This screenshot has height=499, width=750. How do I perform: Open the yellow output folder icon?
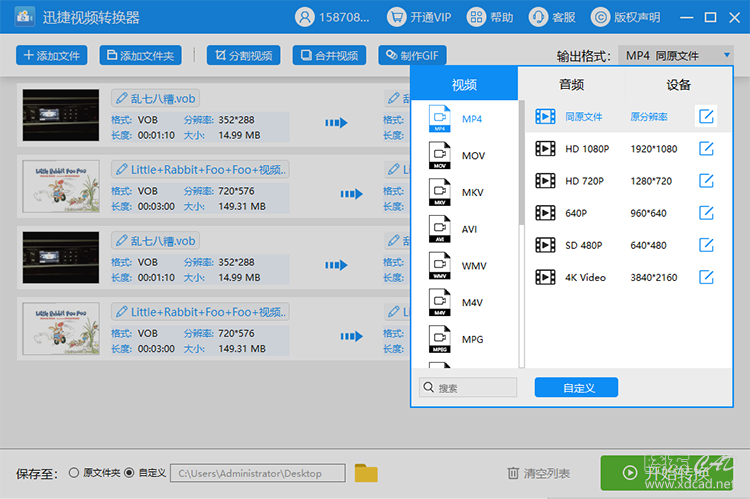(x=366, y=473)
